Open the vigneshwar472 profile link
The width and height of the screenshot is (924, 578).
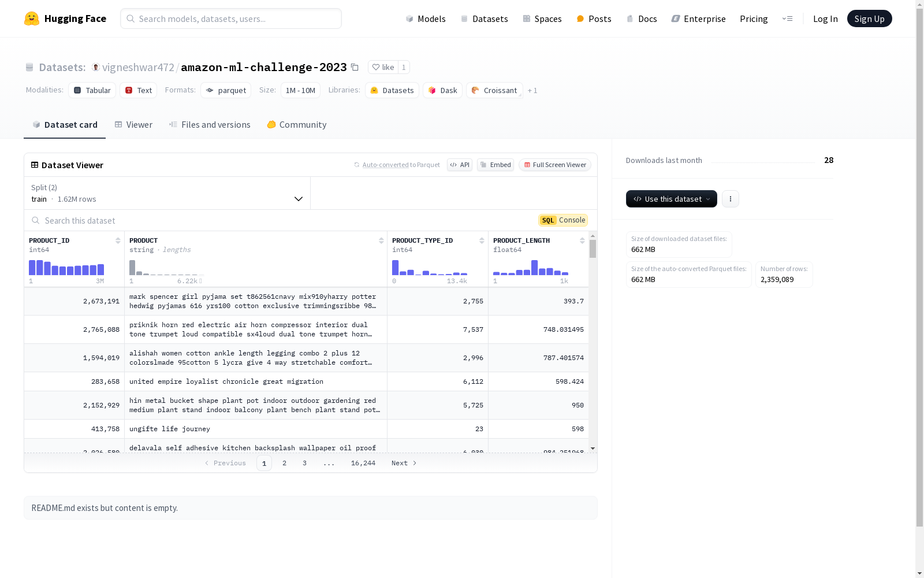[x=138, y=67]
